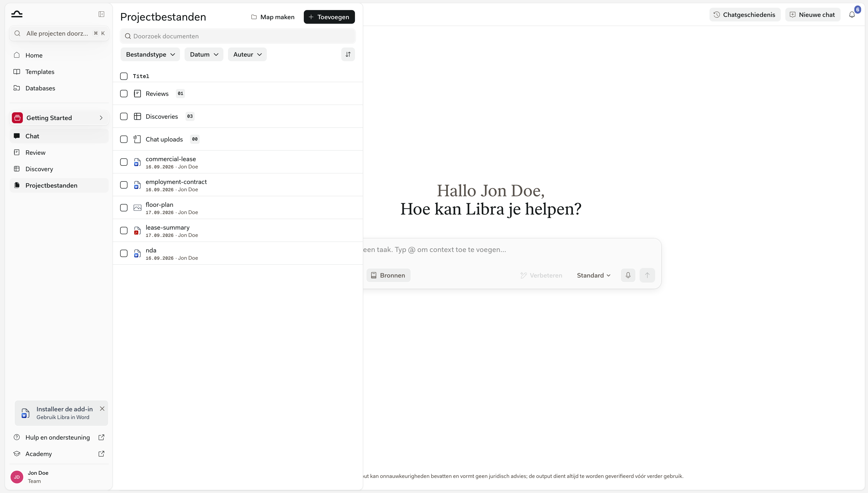Tick the commercial-lease checkbox
Screen dimensions: 868x493
click(124, 162)
